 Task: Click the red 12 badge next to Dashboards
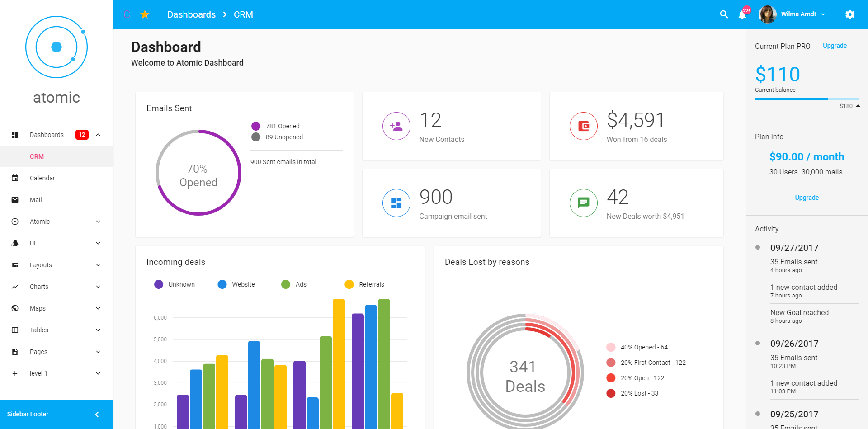pos(82,135)
